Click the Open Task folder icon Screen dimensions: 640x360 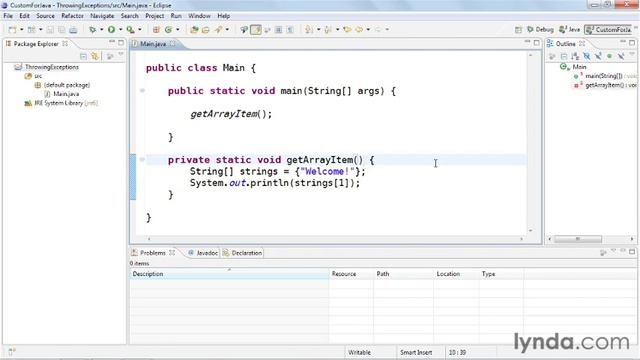tap(206, 30)
